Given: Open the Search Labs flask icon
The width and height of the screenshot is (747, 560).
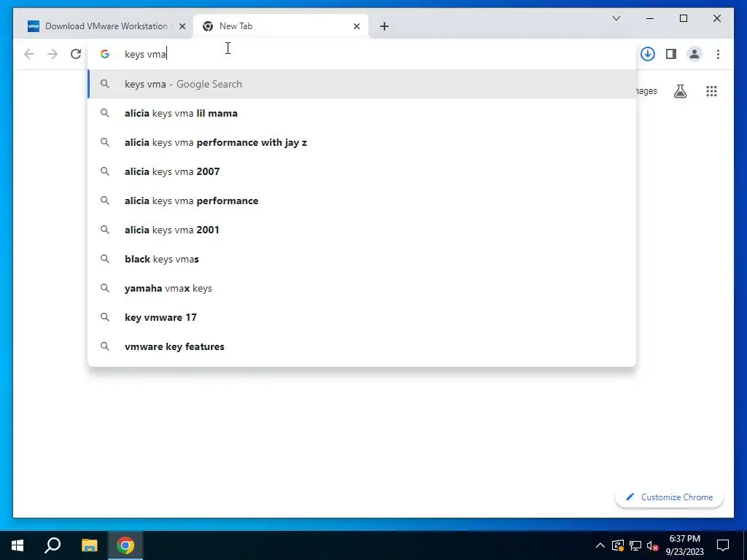Looking at the screenshot, I should (681, 91).
